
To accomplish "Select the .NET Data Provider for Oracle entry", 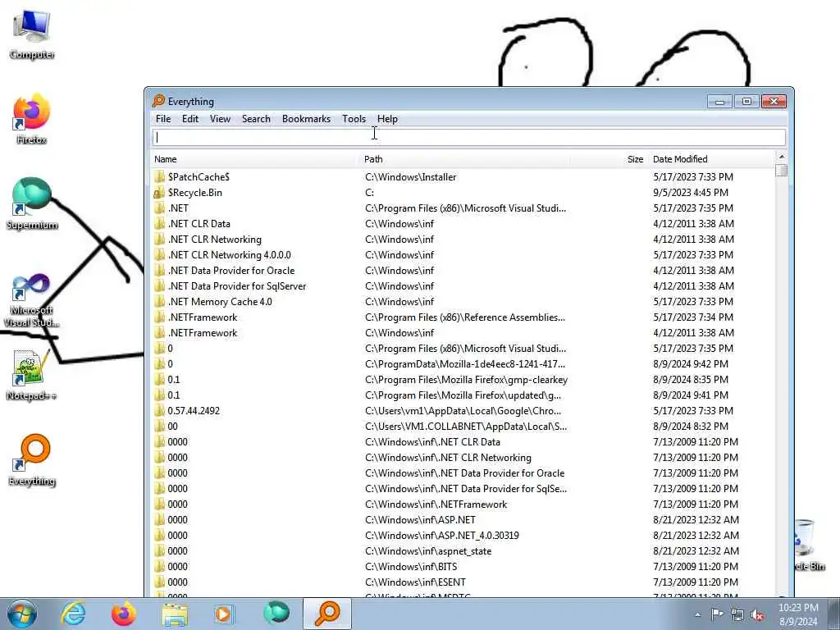I will click(x=231, y=271).
